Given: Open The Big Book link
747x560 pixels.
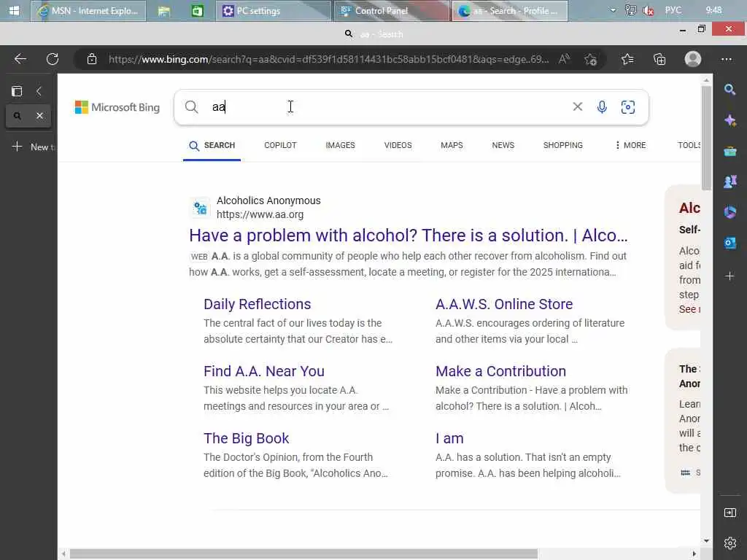Looking at the screenshot, I should [247, 438].
